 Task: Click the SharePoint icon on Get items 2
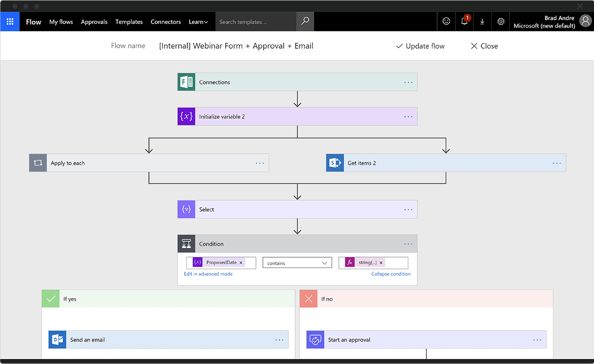click(x=335, y=163)
